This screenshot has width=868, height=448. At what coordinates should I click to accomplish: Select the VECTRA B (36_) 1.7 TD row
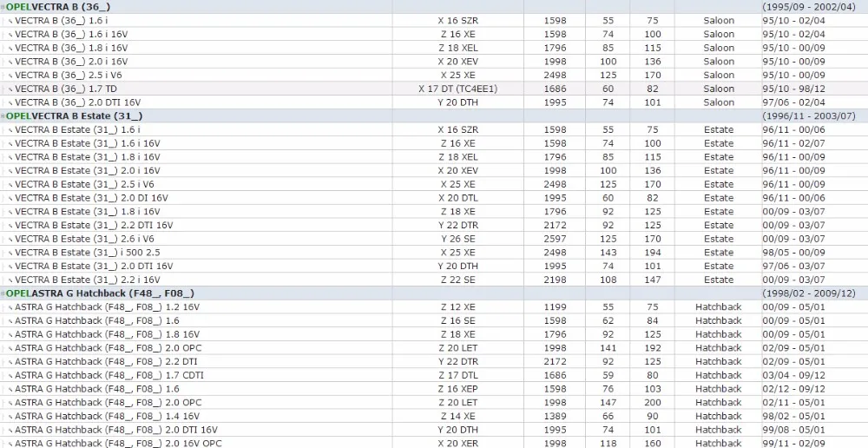pyautogui.click(x=434, y=89)
